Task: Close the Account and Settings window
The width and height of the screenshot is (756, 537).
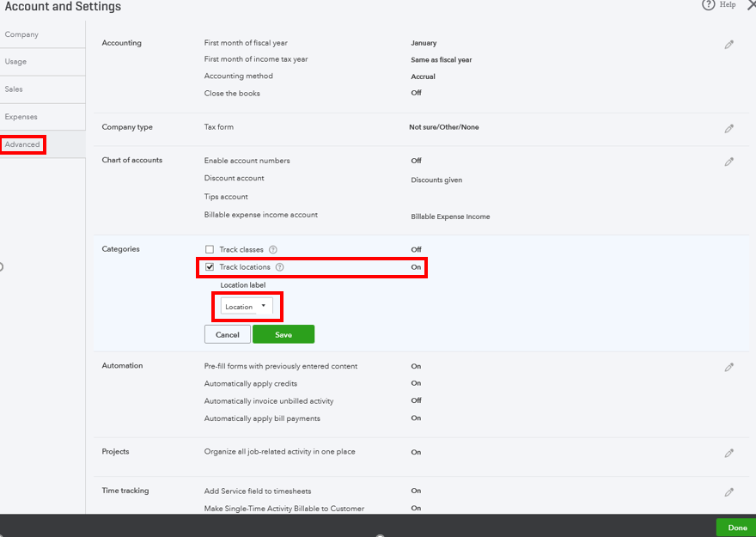Action: click(751, 5)
